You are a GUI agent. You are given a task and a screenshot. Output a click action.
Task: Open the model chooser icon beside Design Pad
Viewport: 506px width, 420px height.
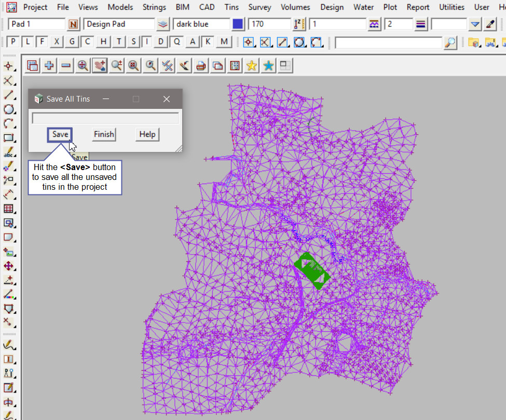tap(163, 24)
